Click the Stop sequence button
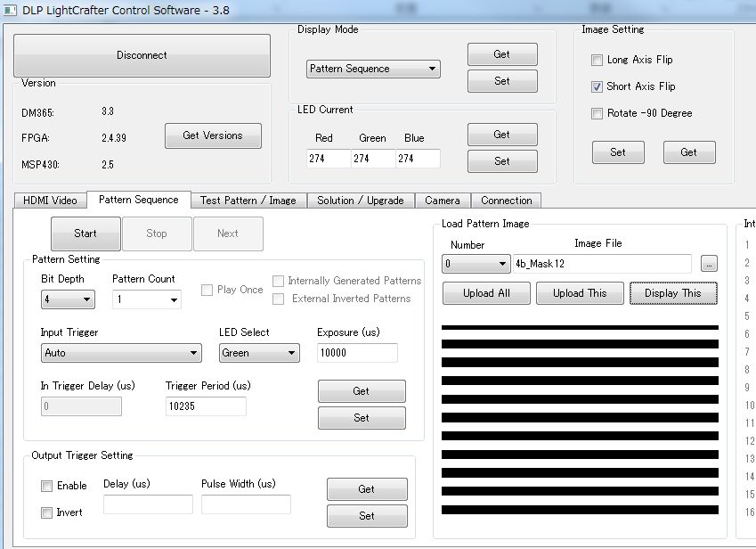 pos(157,234)
